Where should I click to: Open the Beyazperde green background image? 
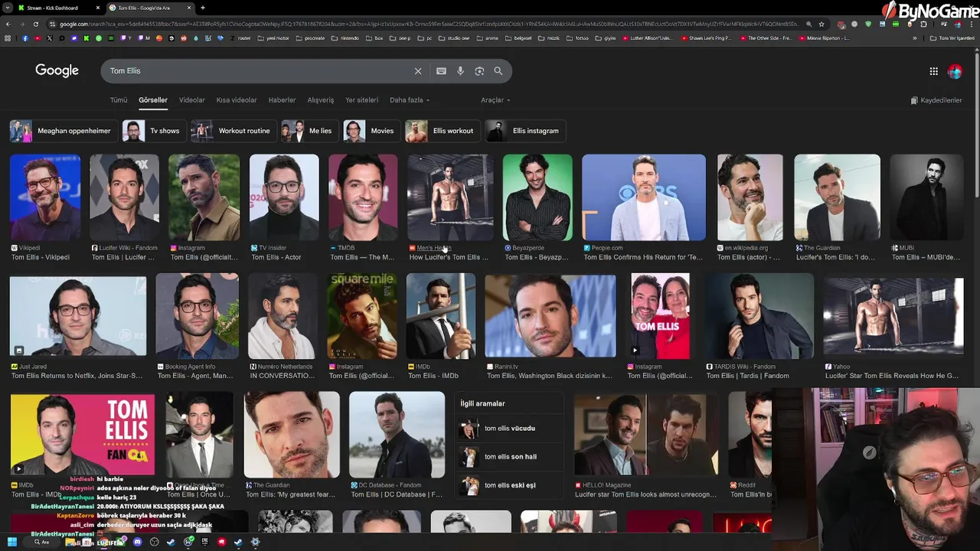[537, 197]
